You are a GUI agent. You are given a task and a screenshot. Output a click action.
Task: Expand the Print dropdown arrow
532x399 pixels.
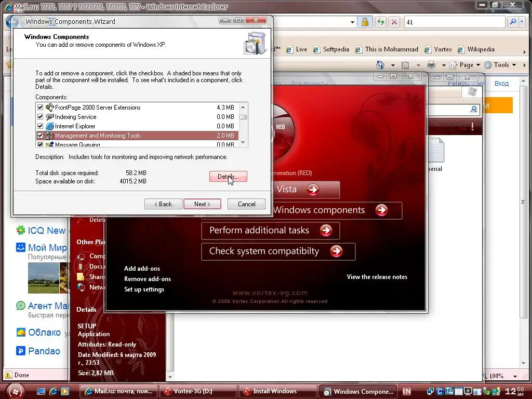(444, 65)
